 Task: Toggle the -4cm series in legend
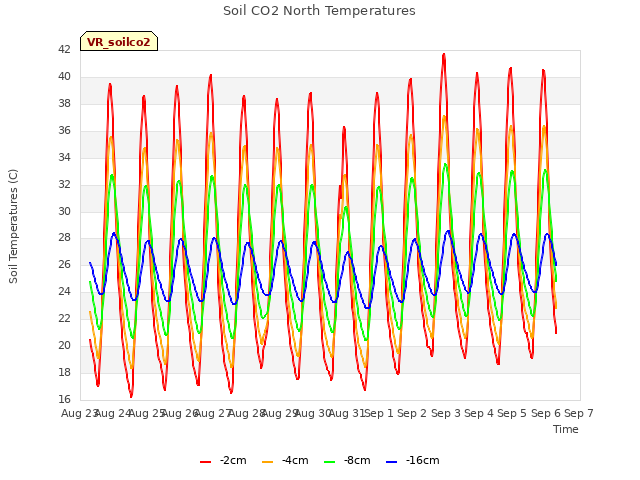point(285,461)
